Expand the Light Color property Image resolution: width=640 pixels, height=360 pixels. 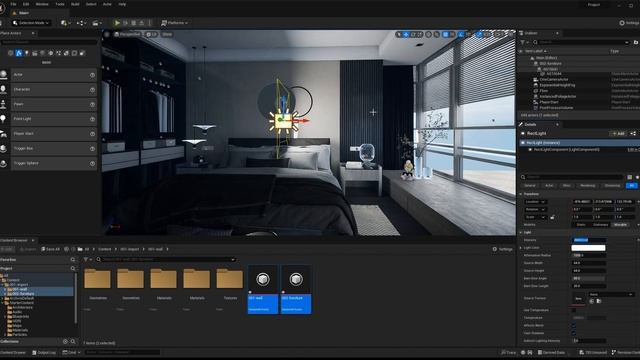tap(521, 248)
